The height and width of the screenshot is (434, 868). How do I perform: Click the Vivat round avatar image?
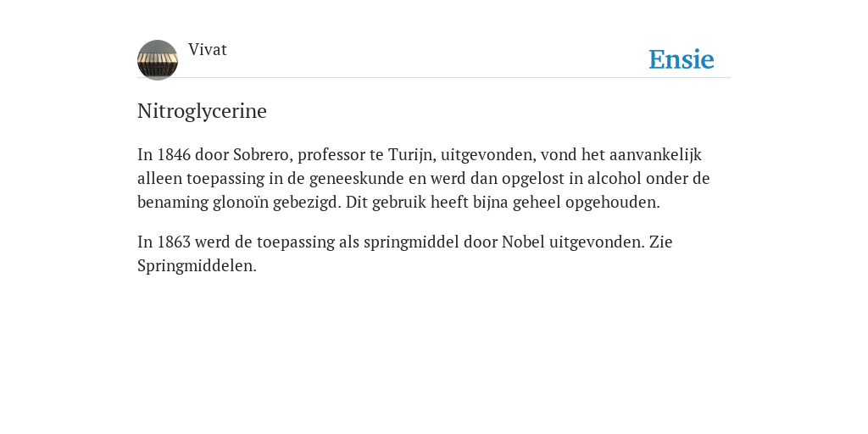pyautogui.click(x=158, y=60)
